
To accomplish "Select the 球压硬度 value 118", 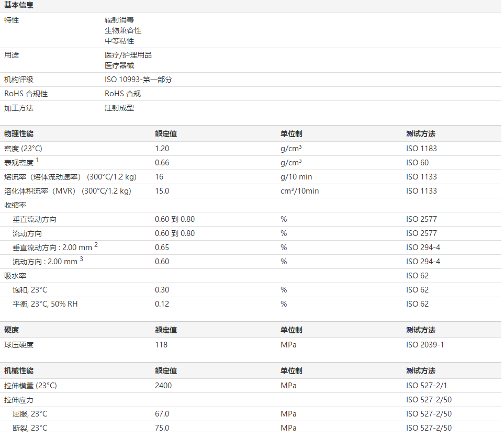I will point(161,345).
